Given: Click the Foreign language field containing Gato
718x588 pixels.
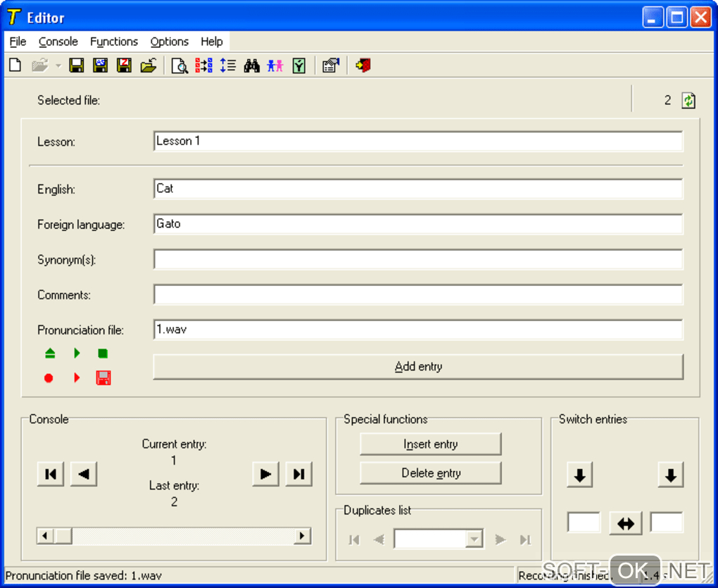Looking at the screenshot, I should tap(418, 224).
